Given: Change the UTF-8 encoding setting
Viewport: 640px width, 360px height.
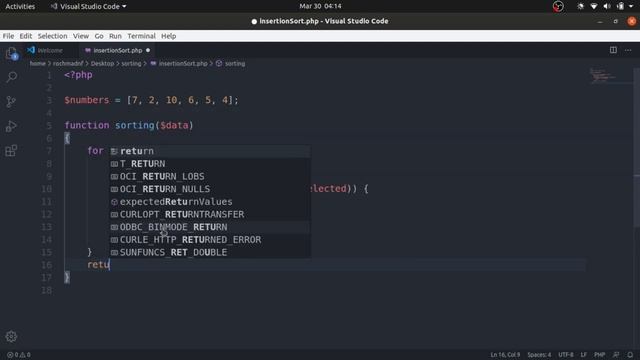Looking at the screenshot, I should coord(566,355).
